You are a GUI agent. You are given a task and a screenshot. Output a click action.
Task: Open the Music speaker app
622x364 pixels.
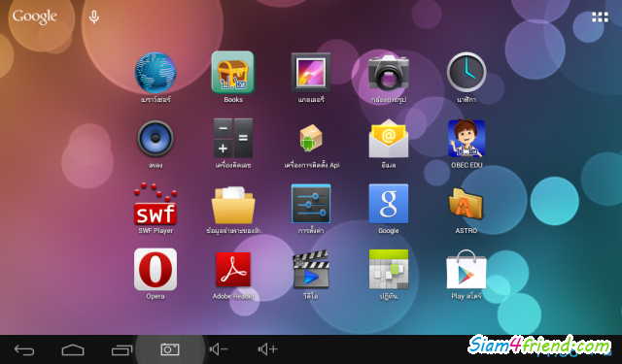click(x=155, y=138)
